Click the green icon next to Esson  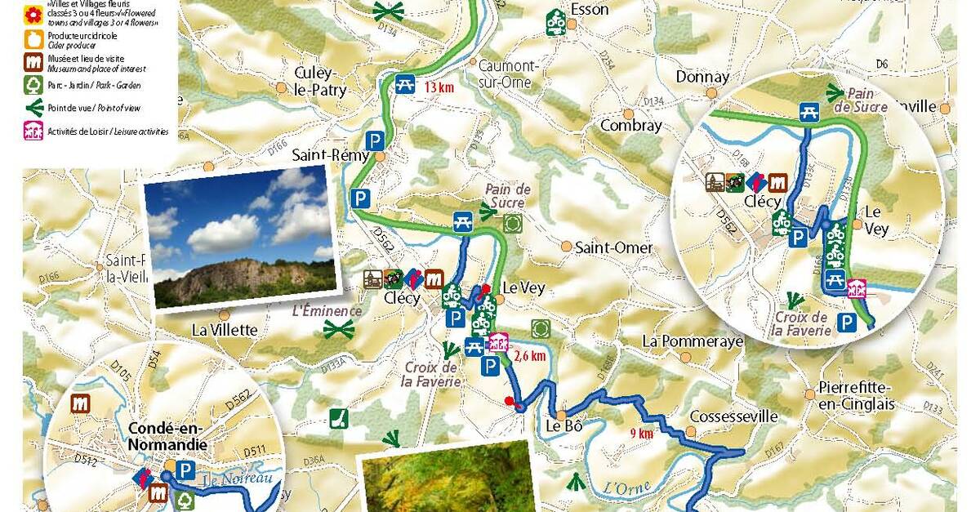tap(556, 22)
